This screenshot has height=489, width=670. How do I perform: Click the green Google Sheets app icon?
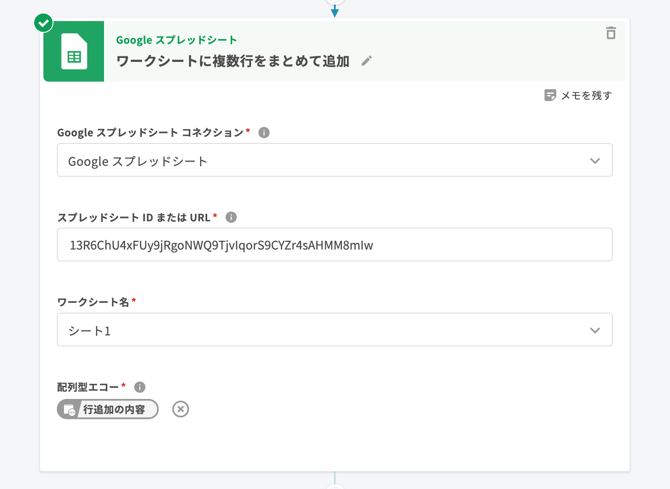click(74, 52)
